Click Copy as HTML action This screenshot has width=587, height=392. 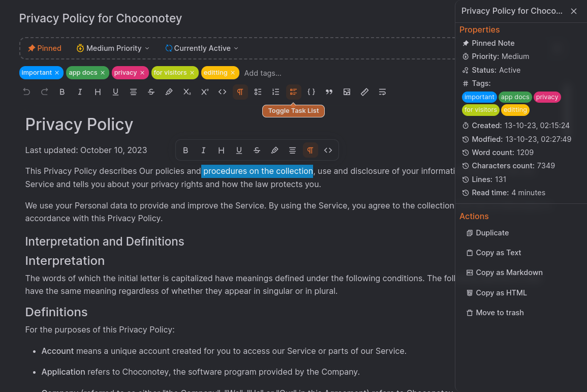(x=497, y=293)
